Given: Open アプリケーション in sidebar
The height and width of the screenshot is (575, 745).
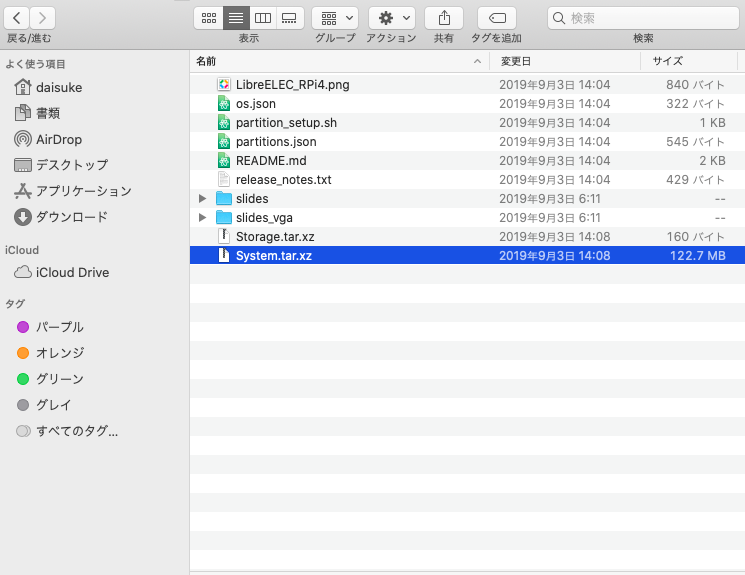Looking at the screenshot, I should point(73,191).
